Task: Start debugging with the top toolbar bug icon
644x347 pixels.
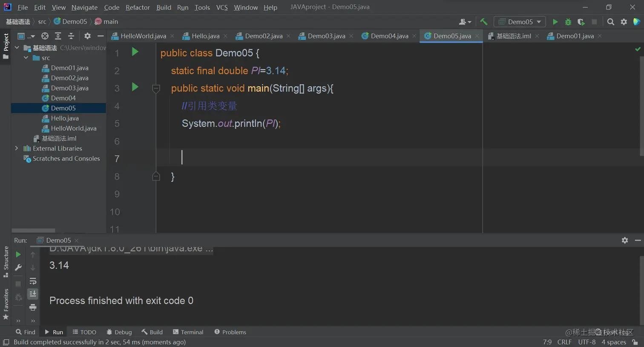Action: [x=568, y=22]
